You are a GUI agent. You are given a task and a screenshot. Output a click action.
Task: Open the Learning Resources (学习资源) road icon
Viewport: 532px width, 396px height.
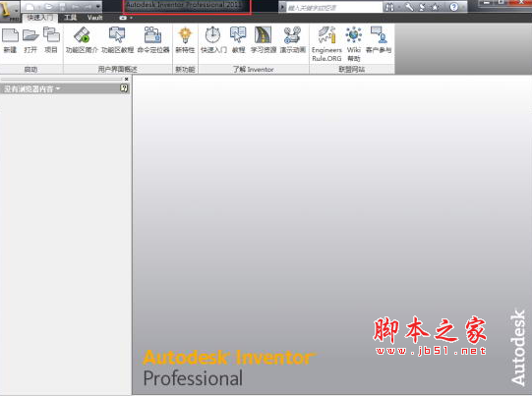264,35
